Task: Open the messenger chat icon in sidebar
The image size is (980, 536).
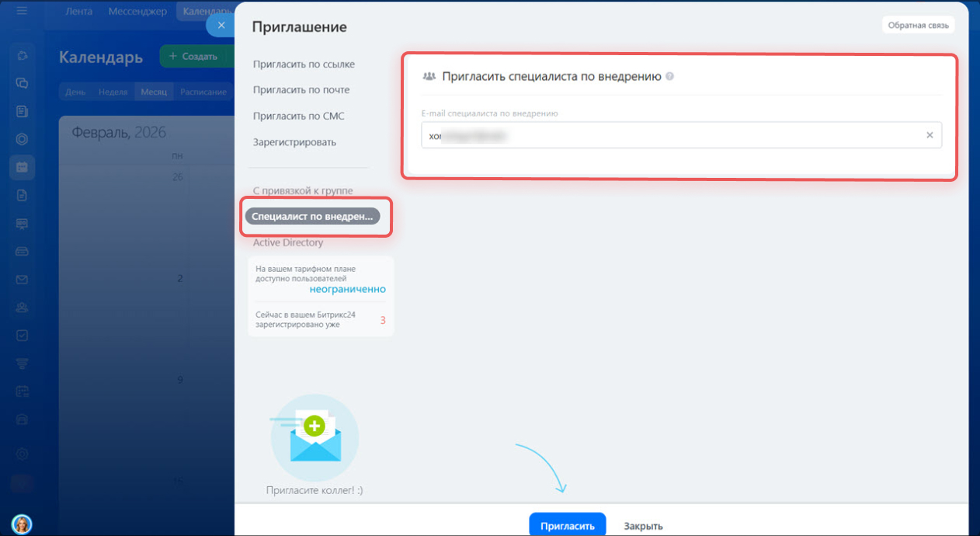Action: 22,83
